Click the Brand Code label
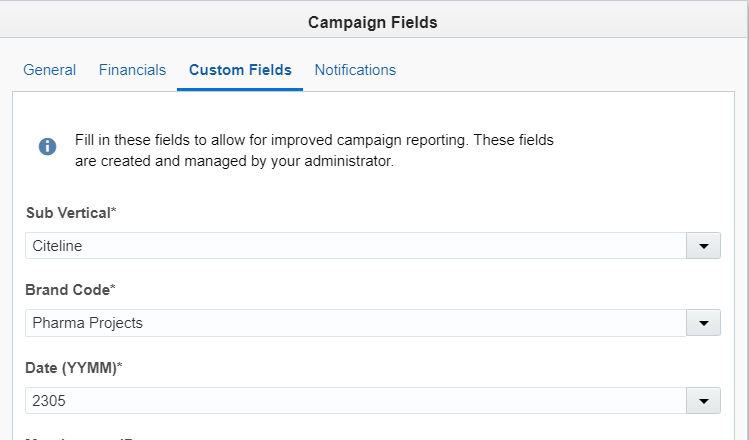This screenshot has width=749, height=440. (x=66, y=290)
